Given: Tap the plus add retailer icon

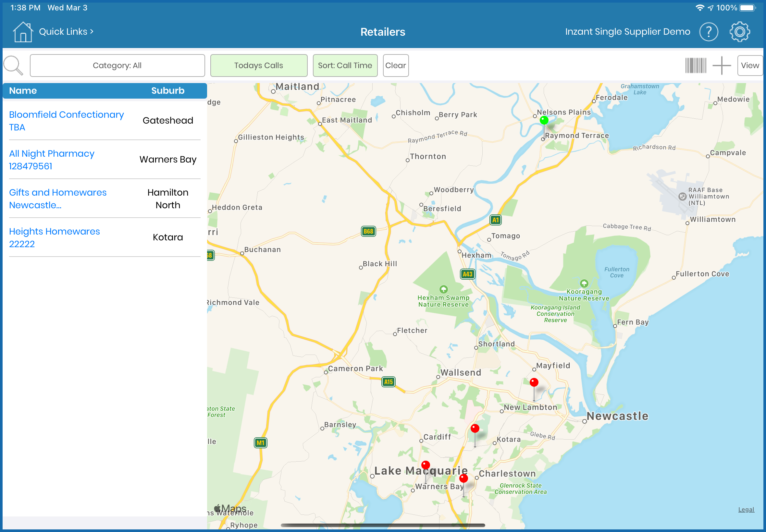Looking at the screenshot, I should (x=721, y=65).
